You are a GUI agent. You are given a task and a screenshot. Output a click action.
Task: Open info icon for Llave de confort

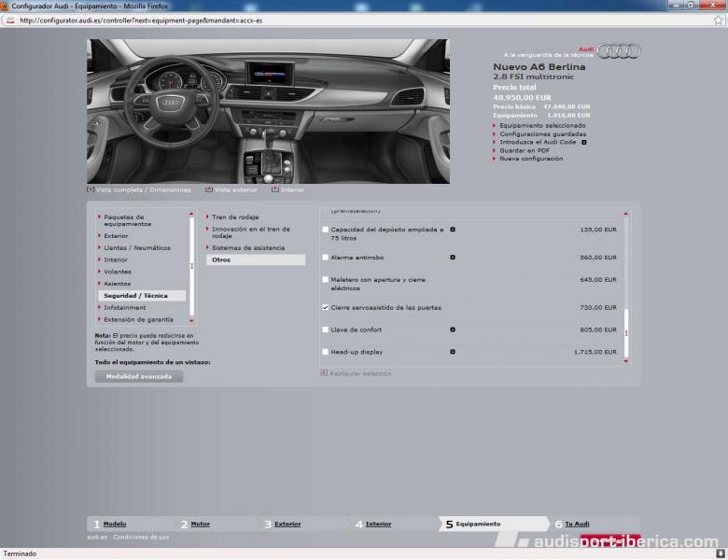click(x=453, y=329)
